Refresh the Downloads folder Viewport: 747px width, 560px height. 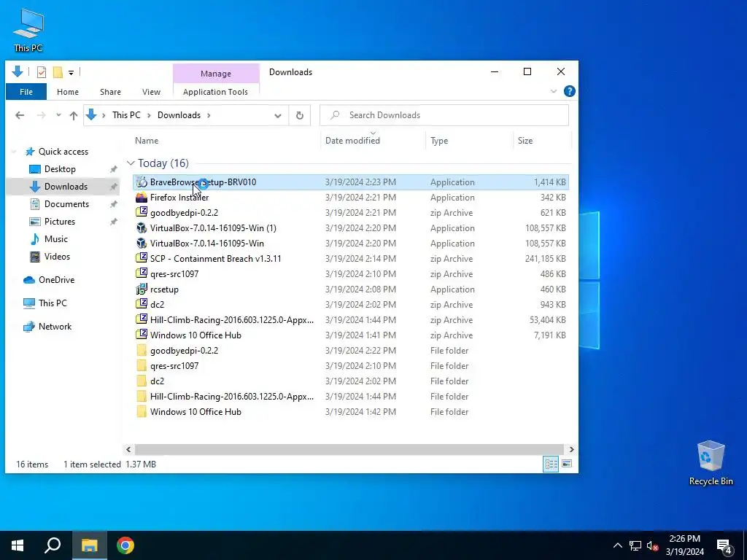click(x=300, y=115)
